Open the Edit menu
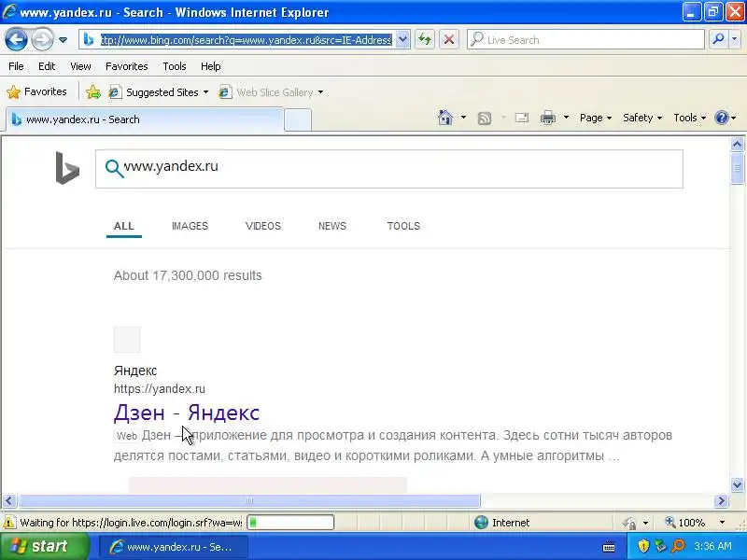Image resolution: width=747 pixels, height=560 pixels. click(x=47, y=66)
